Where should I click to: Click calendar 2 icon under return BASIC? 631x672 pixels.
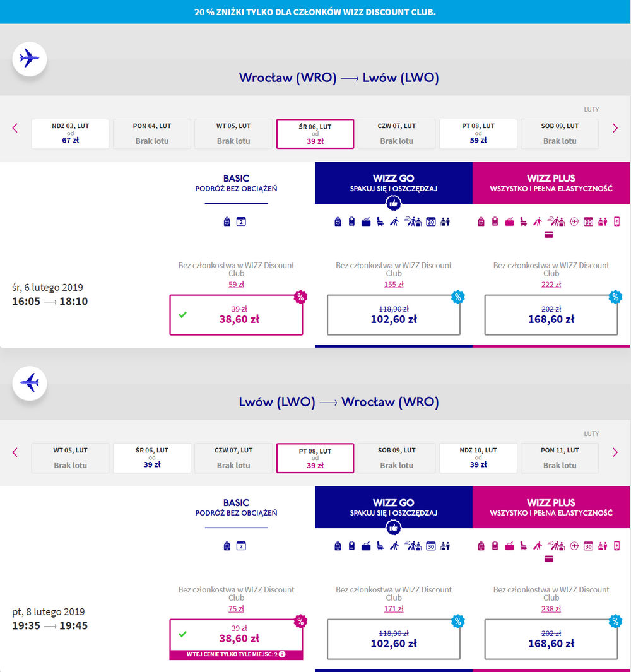tap(241, 546)
